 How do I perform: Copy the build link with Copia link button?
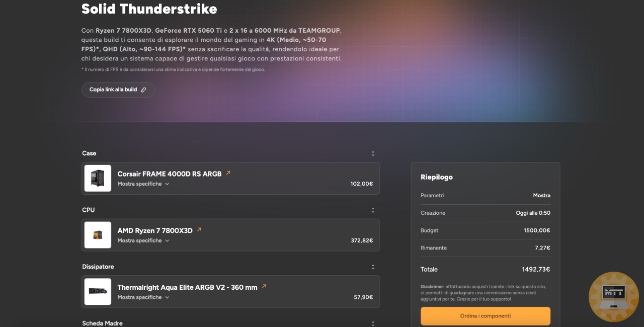coord(118,90)
